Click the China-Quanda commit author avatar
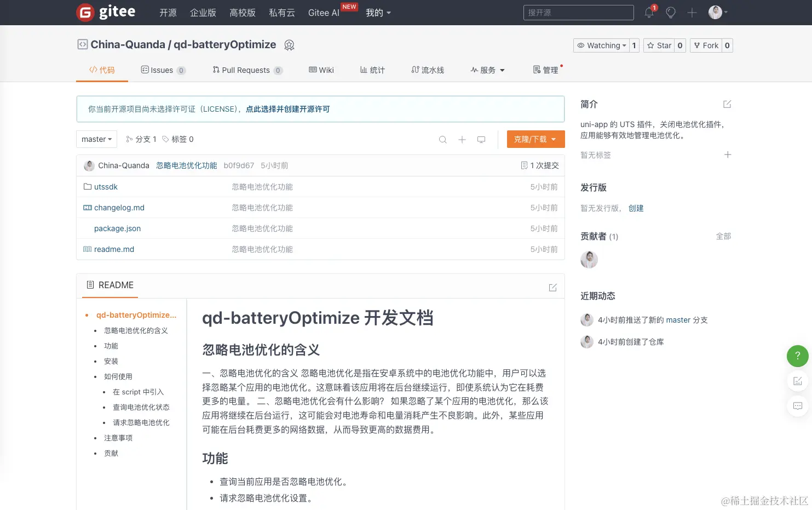This screenshot has width=812, height=510. click(89, 165)
